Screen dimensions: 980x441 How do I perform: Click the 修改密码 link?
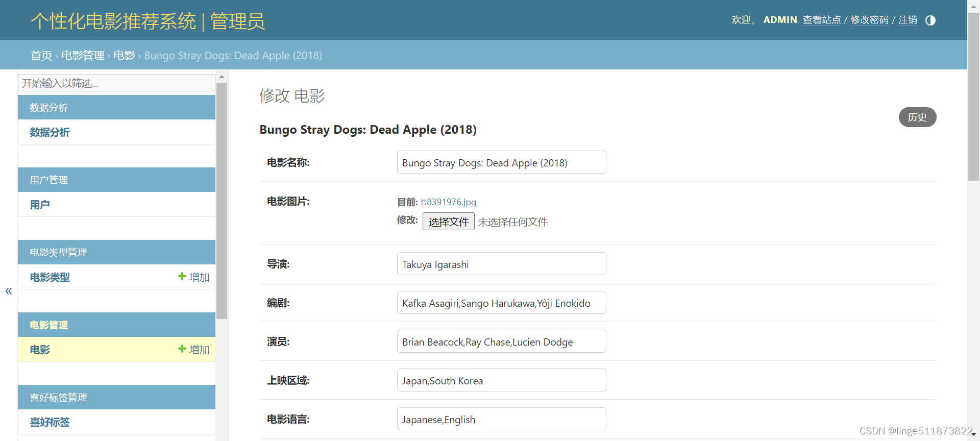click(x=869, y=20)
